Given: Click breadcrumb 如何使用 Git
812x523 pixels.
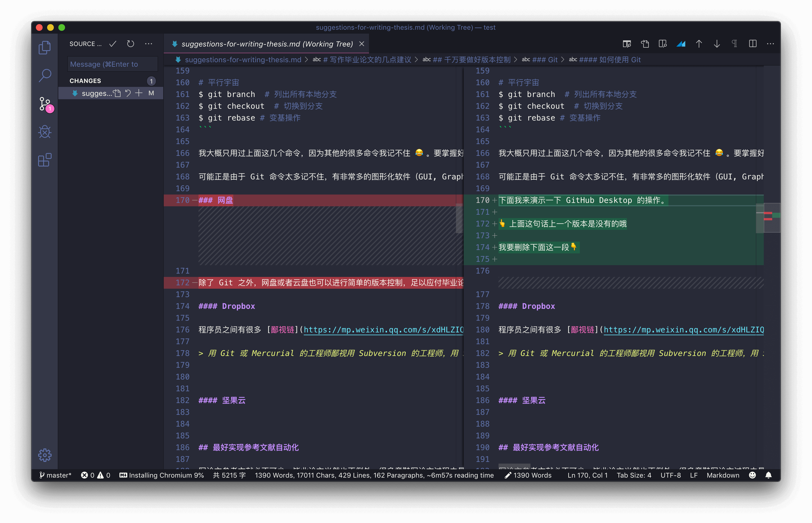Looking at the screenshot, I should pos(610,60).
